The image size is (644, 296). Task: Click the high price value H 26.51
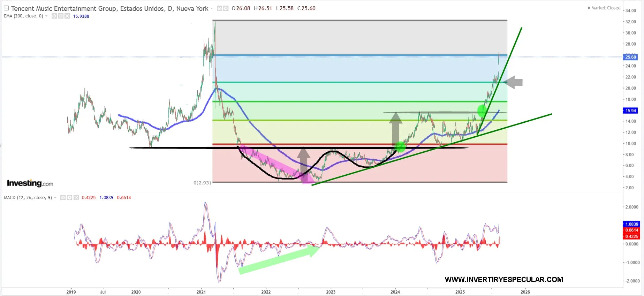click(x=263, y=8)
